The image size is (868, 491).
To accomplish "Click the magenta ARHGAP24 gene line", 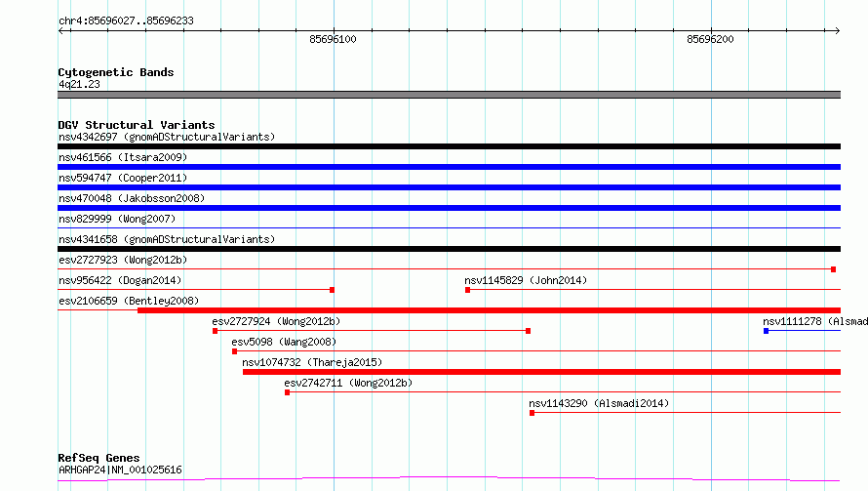I will pyautogui.click(x=449, y=478).
